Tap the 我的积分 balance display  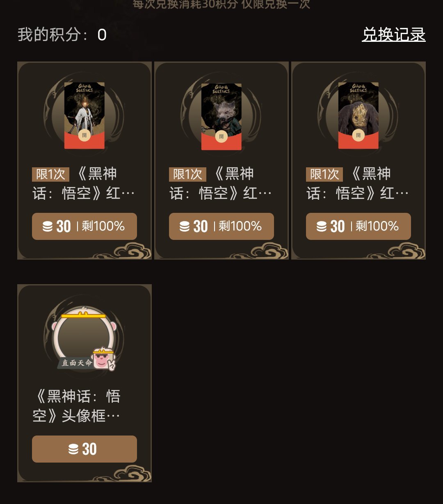(x=62, y=35)
